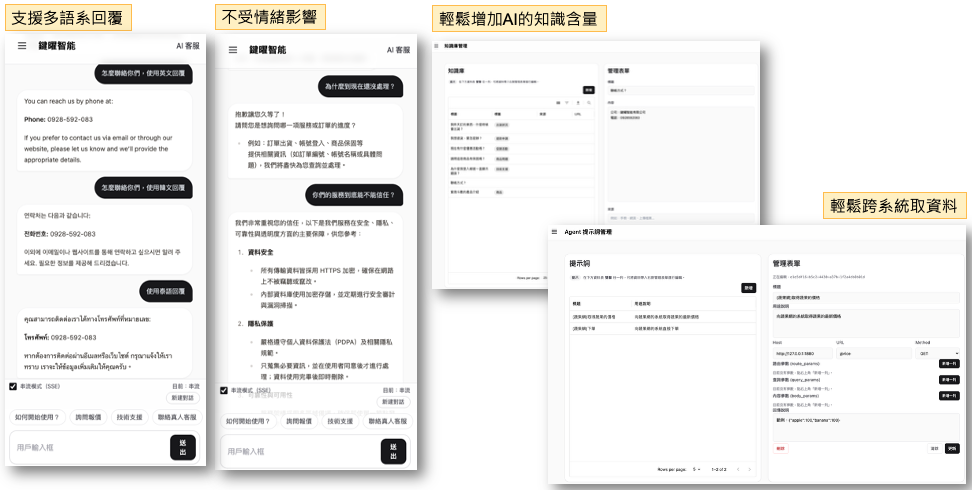Toggle 串流模式 (SSE) checkbox in 支援多語系回覆 chat
The height and width of the screenshot is (490, 972).
13,386
